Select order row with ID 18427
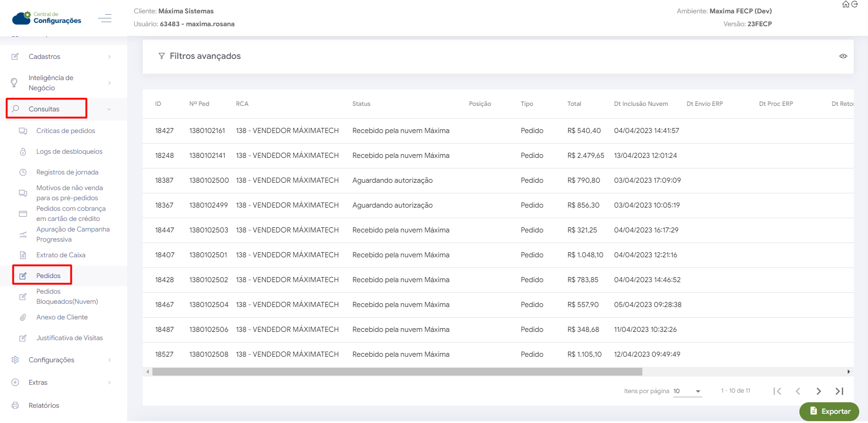The width and height of the screenshot is (868, 423). 164,131
